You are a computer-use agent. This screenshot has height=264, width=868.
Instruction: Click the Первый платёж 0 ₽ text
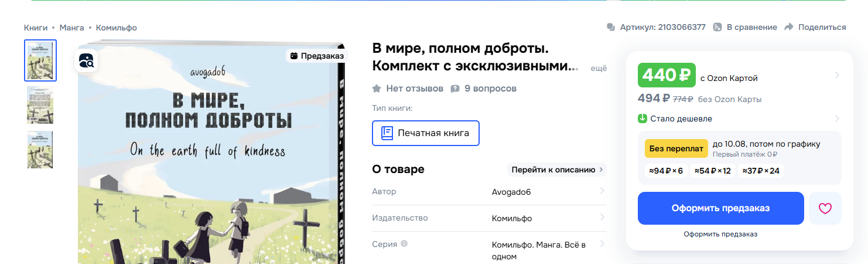(x=745, y=154)
